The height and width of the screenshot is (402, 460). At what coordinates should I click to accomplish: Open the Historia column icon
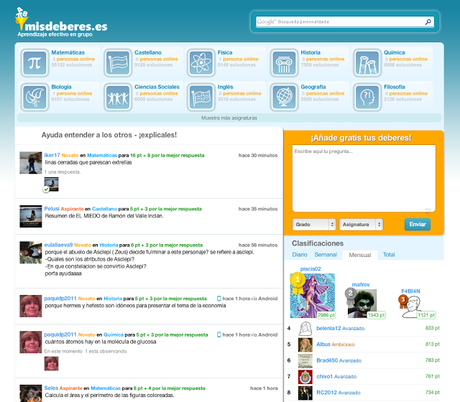point(284,63)
